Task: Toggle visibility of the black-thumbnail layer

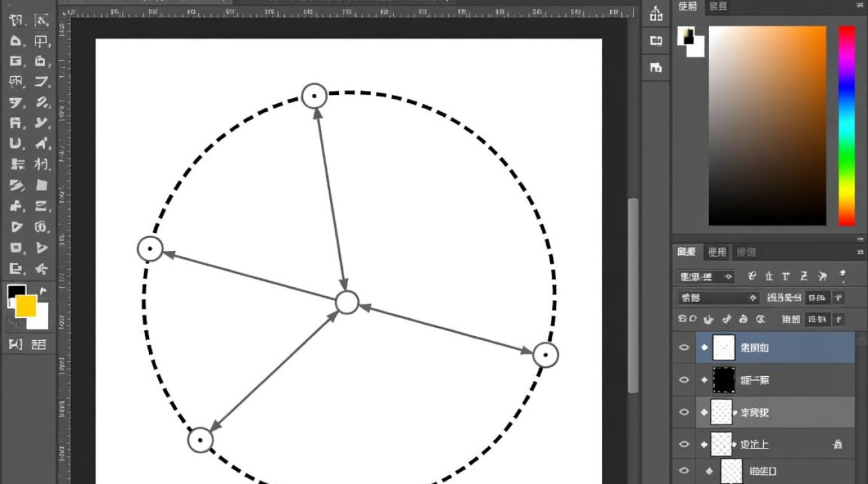Action: [684, 380]
